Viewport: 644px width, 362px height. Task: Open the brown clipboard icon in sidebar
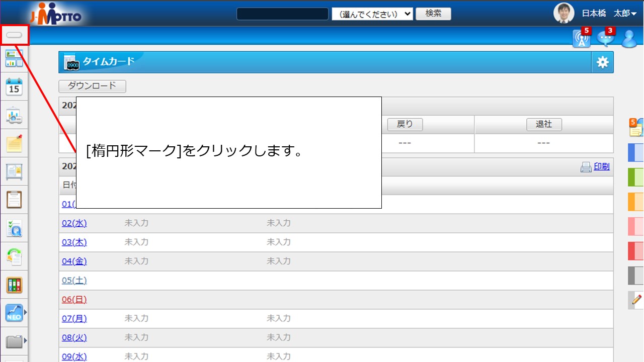(14, 200)
